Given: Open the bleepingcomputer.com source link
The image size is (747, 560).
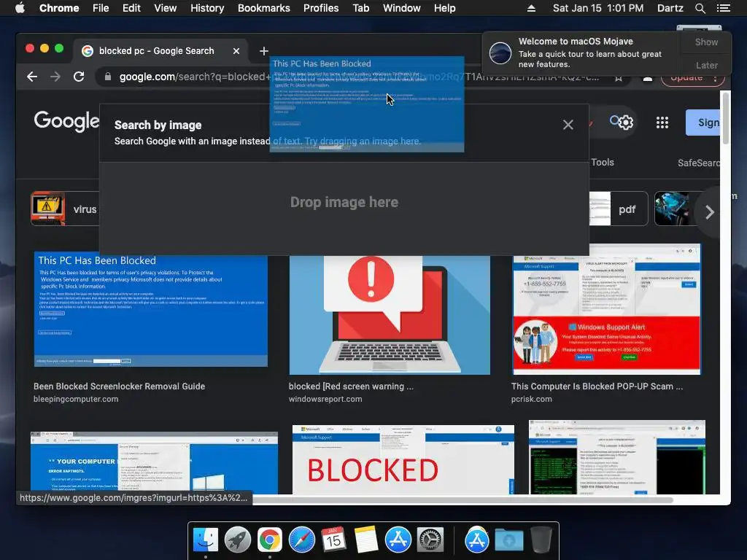Looking at the screenshot, I should [76, 399].
